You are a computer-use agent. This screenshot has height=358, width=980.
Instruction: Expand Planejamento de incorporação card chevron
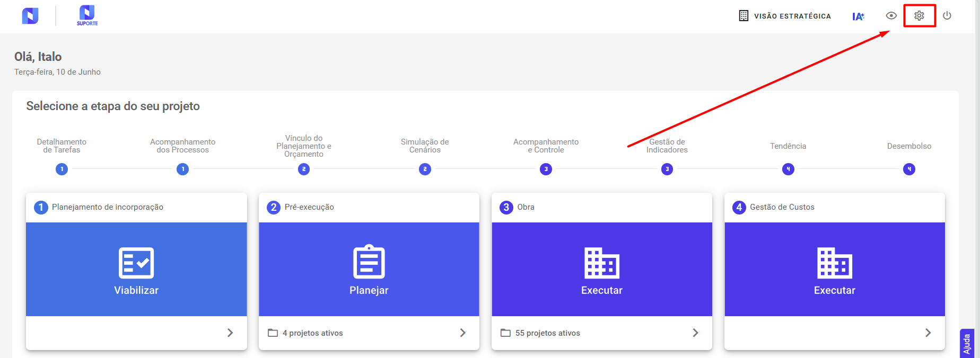230,333
